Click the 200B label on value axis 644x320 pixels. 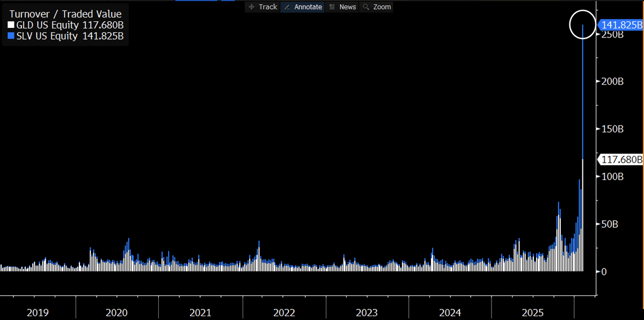click(612, 81)
